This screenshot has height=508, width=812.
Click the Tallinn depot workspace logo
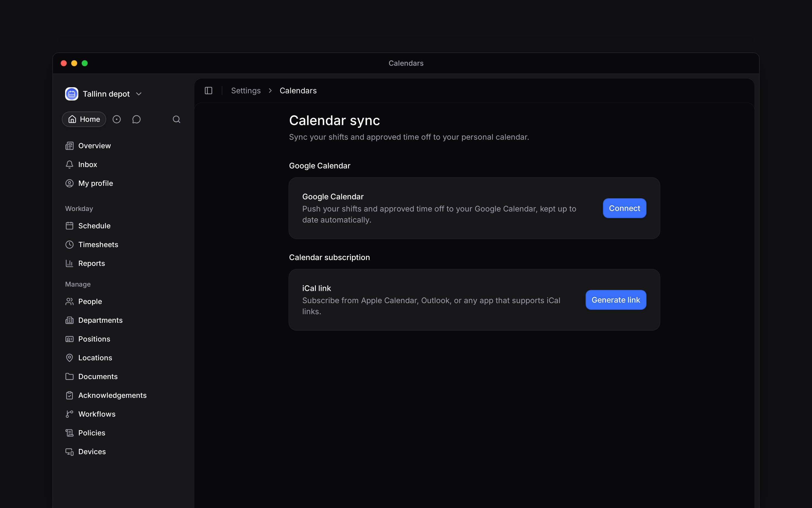click(71, 94)
